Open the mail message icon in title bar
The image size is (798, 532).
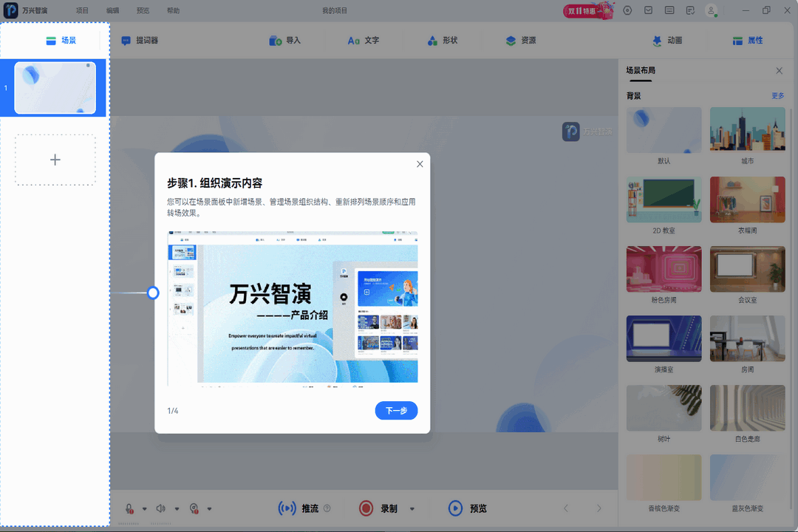[x=649, y=10]
